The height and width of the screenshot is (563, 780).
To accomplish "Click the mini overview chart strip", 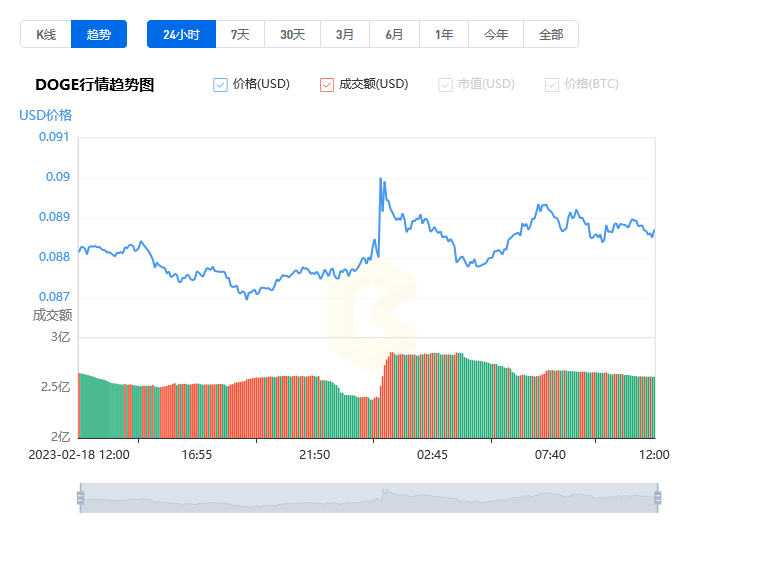I will click(369, 498).
